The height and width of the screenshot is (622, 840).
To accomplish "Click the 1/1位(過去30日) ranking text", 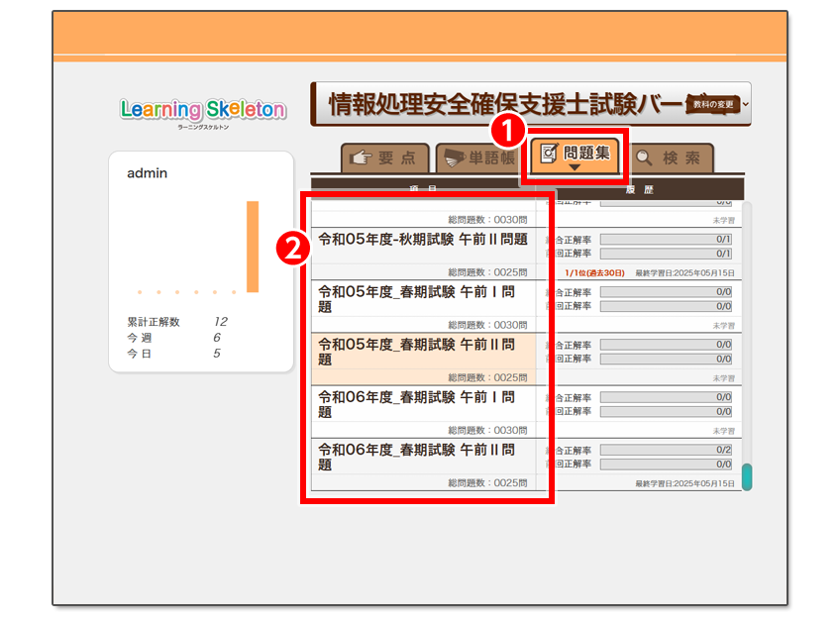I will pos(594,272).
